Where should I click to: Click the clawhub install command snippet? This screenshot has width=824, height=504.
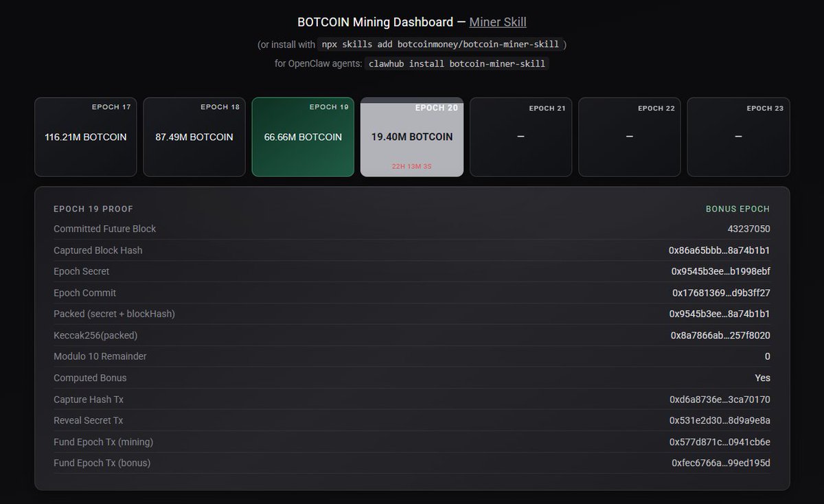457,64
